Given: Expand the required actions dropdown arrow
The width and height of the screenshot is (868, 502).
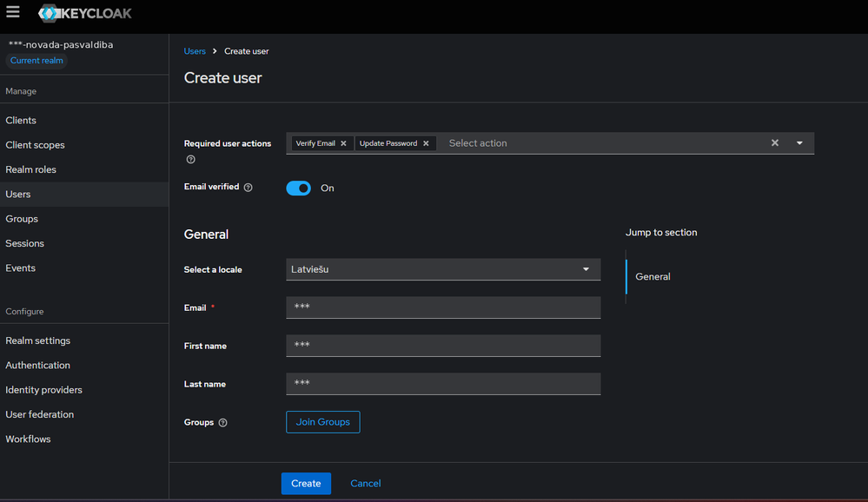Looking at the screenshot, I should 799,142.
